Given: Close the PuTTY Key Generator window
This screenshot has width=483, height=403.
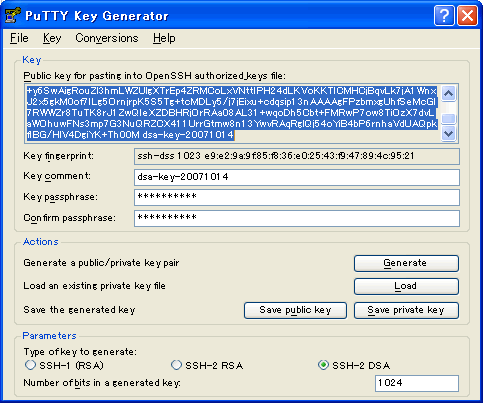Looking at the screenshot, I should tap(467, 15).
